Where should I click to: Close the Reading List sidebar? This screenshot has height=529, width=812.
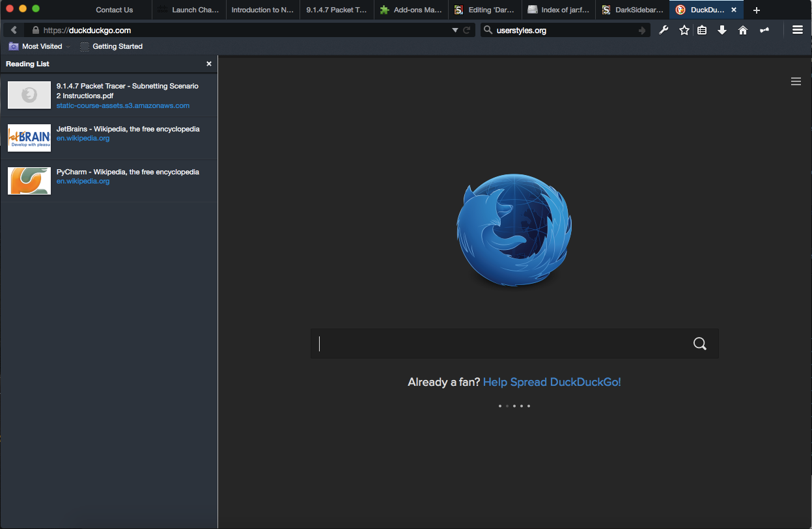pyautogui.click(x=209, y=64)
